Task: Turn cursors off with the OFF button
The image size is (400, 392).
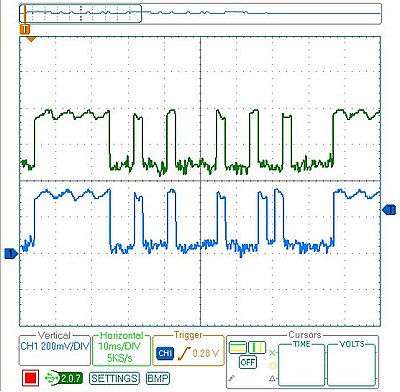Action: click(248, 362)
